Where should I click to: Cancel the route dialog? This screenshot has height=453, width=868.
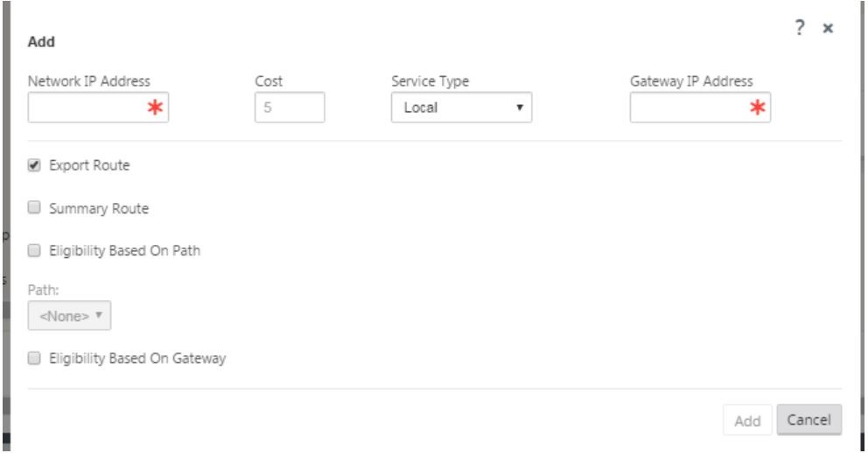pos(808,419)
